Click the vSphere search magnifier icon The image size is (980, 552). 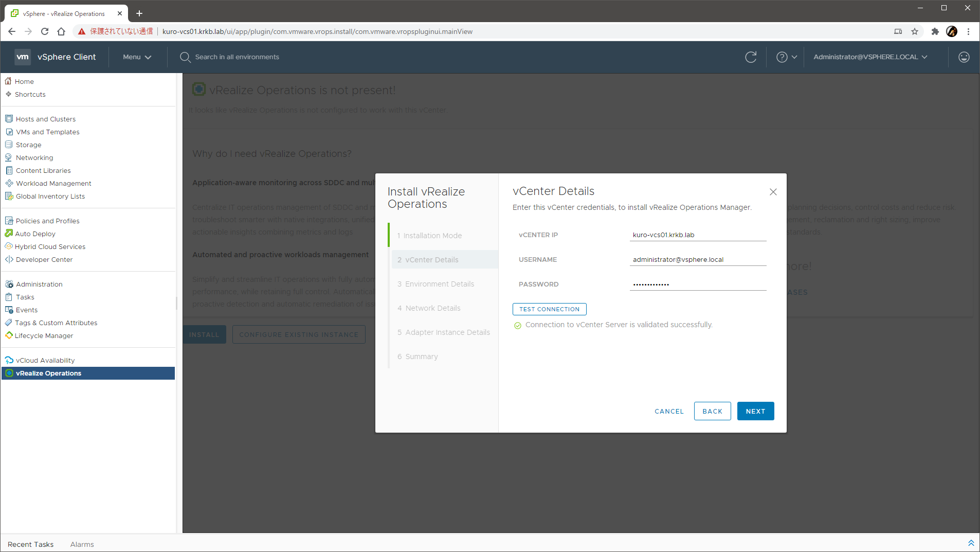(x=185, y=57)
